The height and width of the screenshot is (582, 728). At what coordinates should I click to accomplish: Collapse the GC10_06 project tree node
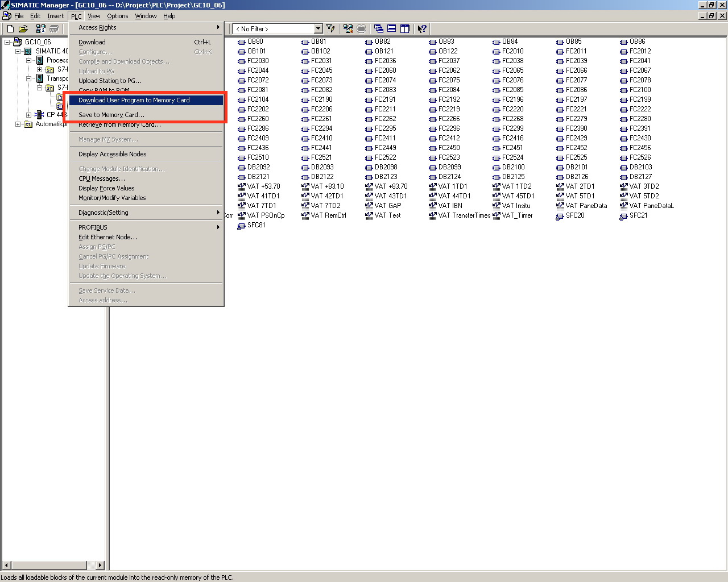click(x=7, y=42)
